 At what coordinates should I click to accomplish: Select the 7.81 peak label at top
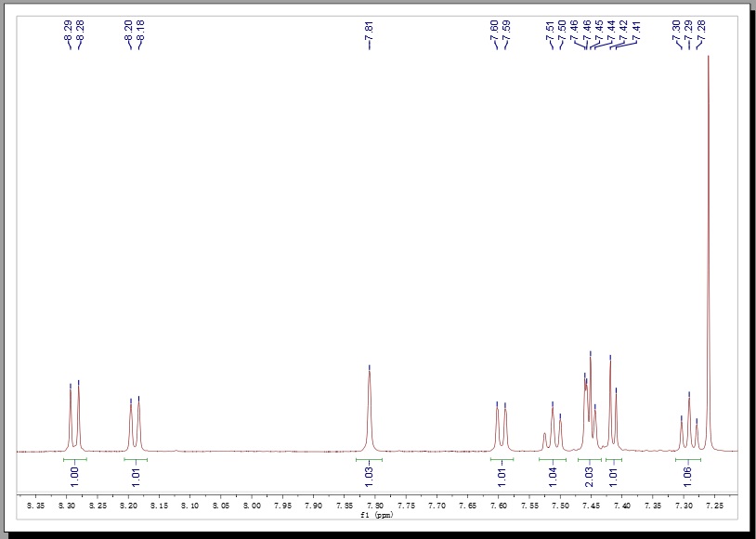[370, 30]
